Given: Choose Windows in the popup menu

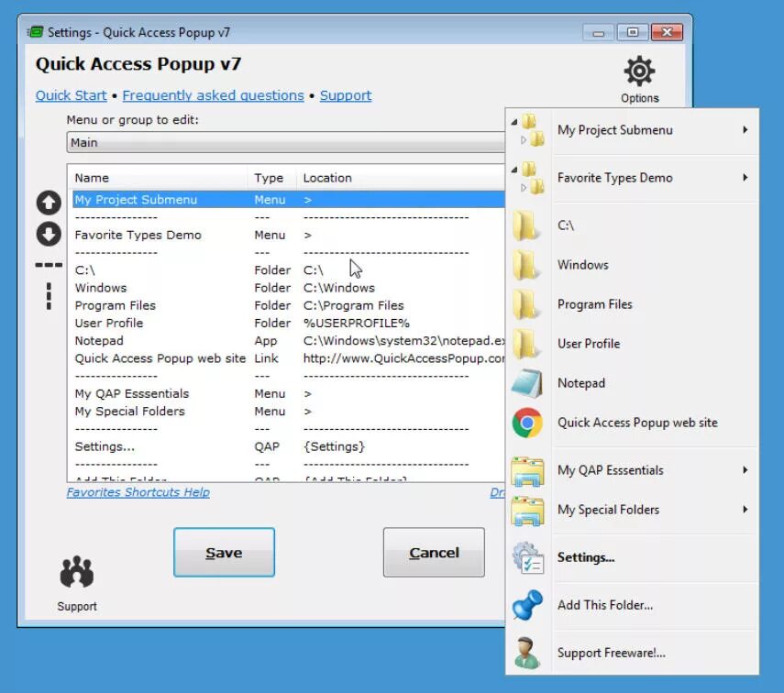Looking at the screenshot, I should [633, 265].
